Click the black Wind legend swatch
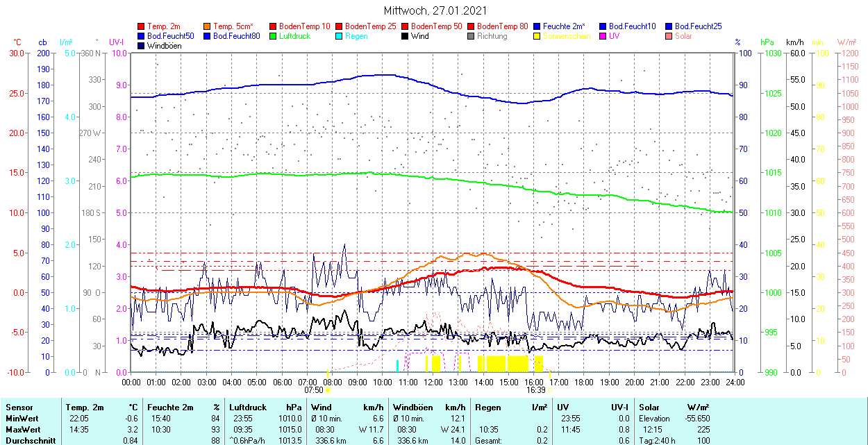 tap(406, 36)
